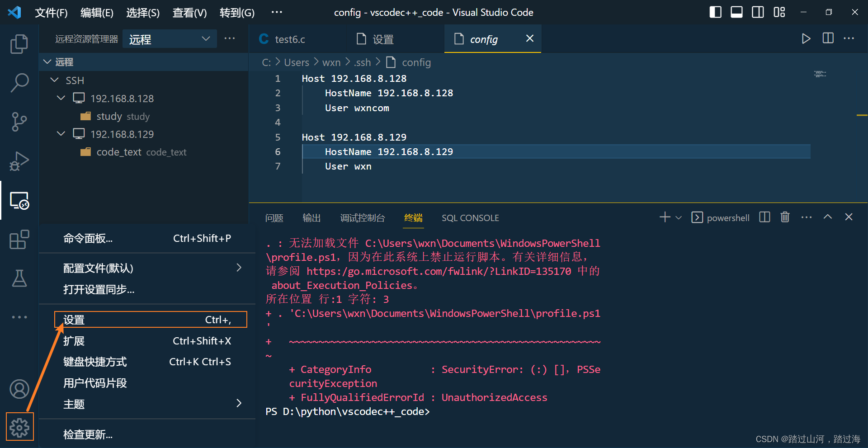The width and height of the screenshot is (868, 448).
Task: Select 命令面板... menu entry
Action: point(147,238)
